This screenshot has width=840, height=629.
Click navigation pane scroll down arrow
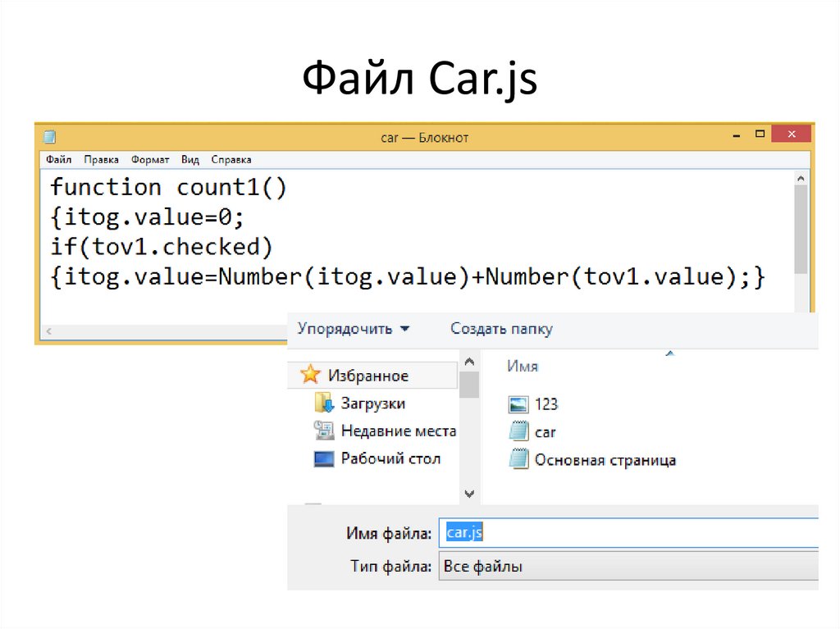coord(469,494)
